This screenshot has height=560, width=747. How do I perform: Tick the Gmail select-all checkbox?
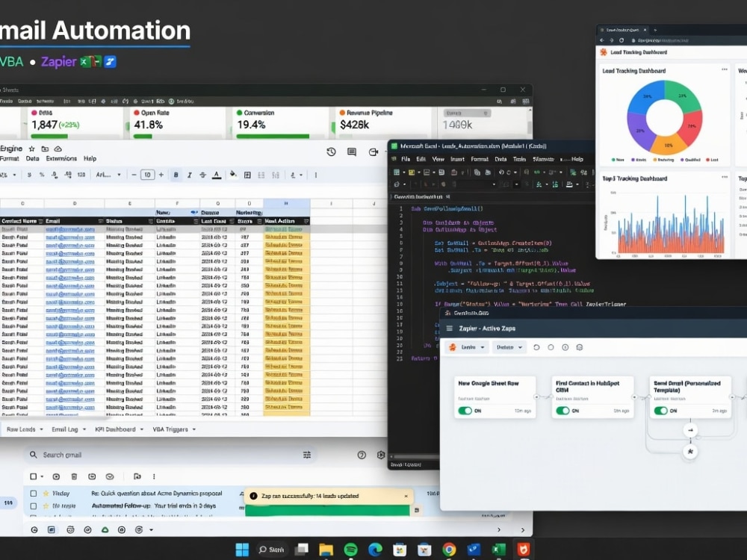(x=34, y=476)
